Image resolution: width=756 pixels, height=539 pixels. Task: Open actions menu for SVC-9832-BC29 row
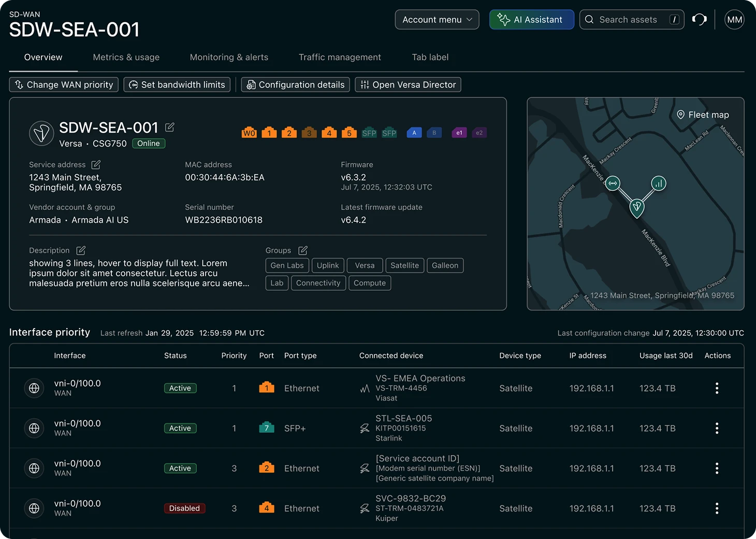coord(717,508)
